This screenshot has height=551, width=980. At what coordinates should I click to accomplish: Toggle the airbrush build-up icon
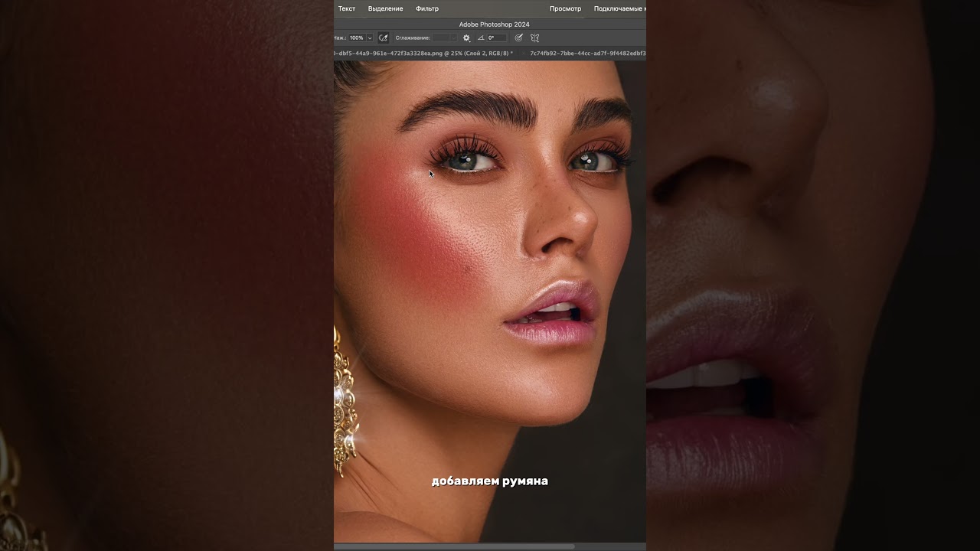click(384, 37)
